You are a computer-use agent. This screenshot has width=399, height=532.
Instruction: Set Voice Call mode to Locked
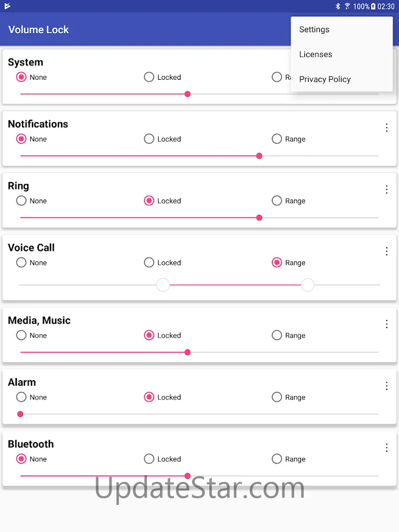(163, 262)
